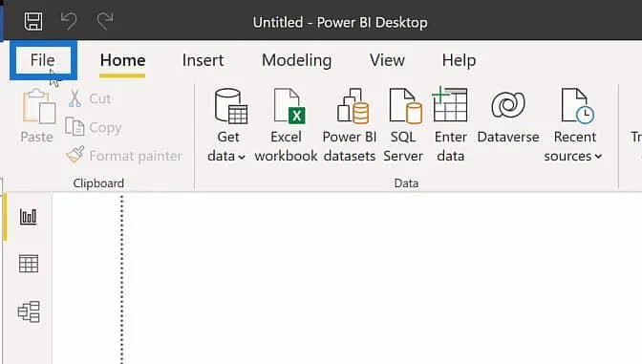Open the File menu

click(43, 60)
